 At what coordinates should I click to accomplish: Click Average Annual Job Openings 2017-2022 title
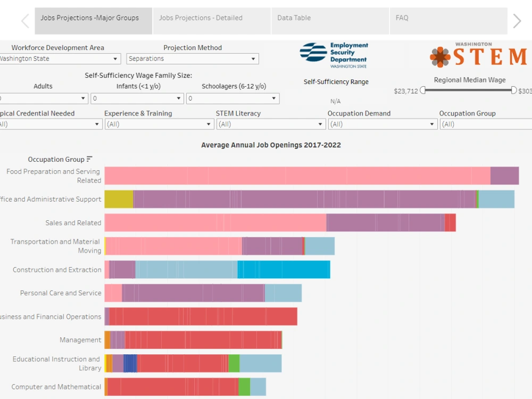pyautogui.click(x=271, y=145)
